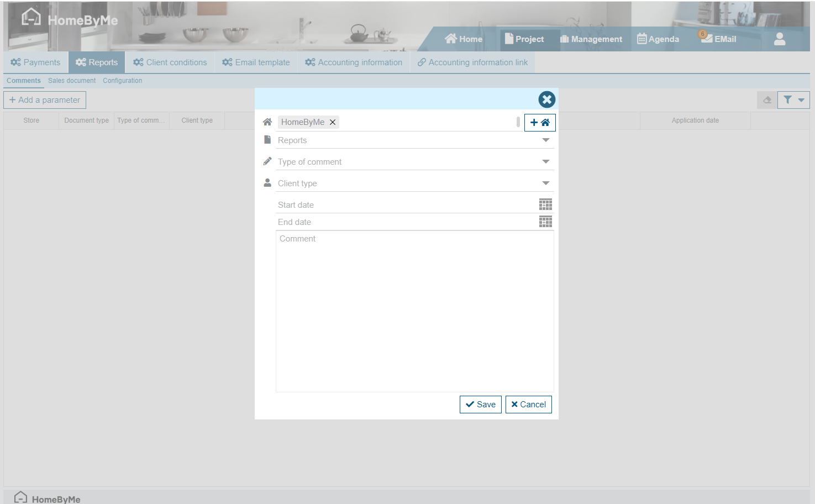This screenshot has width=815, height=504.
Task: Cancel the comment dialog
Action: click(x=528, y=405)
